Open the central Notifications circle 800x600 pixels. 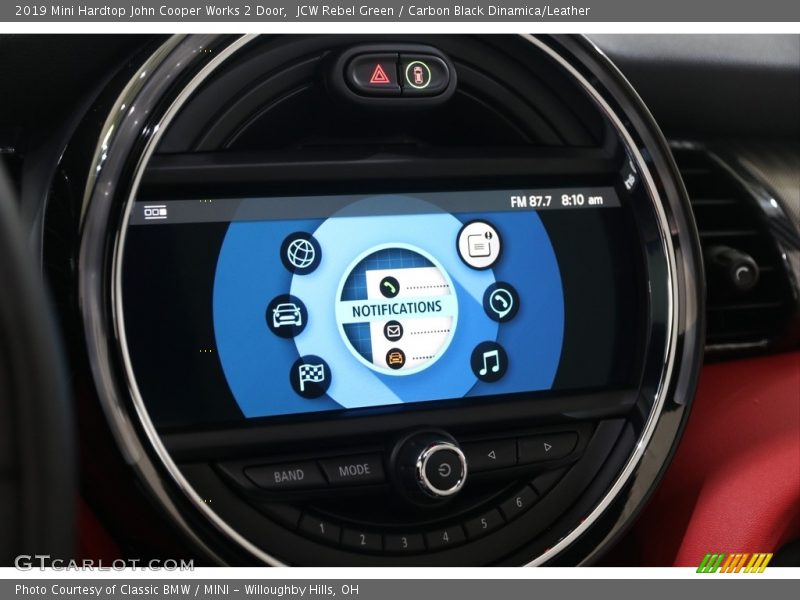click(x=396, y=309)
